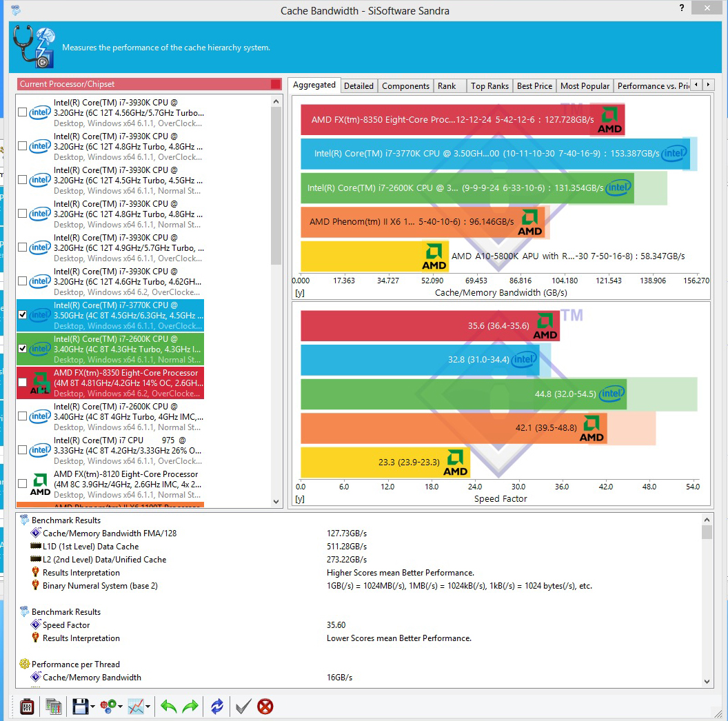
Task: Check the AMD FX-8120 Eight-Core checkbox
Action: point(22,484)
